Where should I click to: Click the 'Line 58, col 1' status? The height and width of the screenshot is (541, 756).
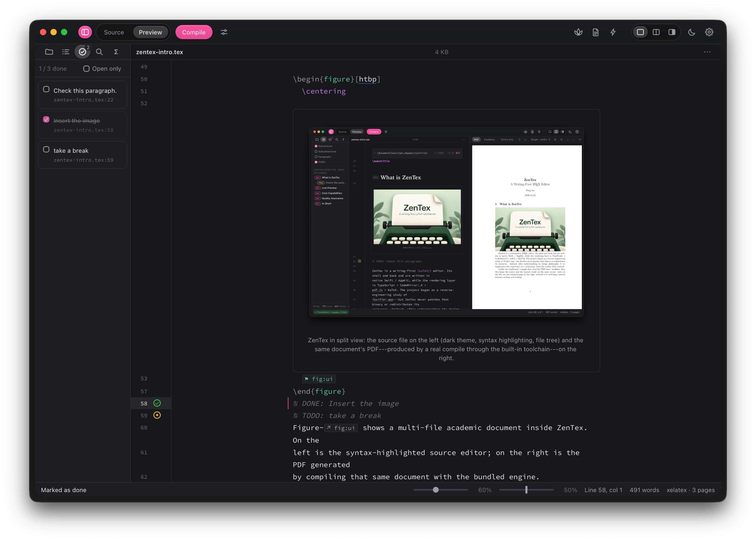603,490
